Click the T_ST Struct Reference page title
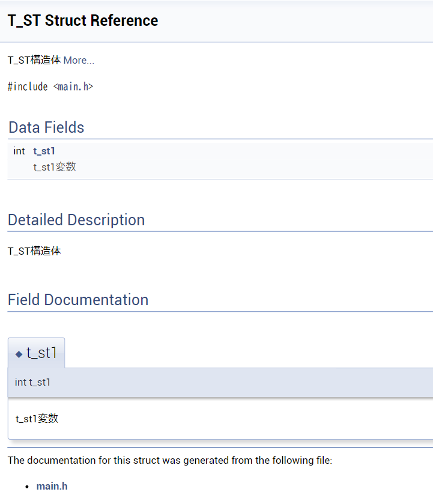This screenshot has height=504, width=433. (x=83, y=20)
